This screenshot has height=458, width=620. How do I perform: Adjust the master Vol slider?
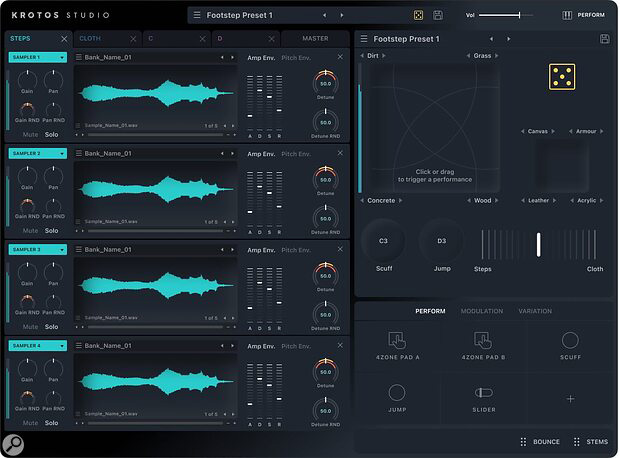click(505, 15)
